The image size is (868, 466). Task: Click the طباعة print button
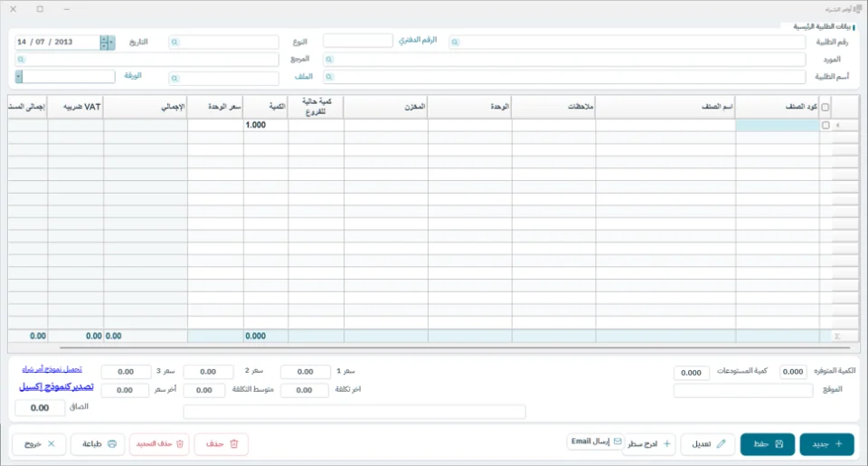tap(98, 444)
